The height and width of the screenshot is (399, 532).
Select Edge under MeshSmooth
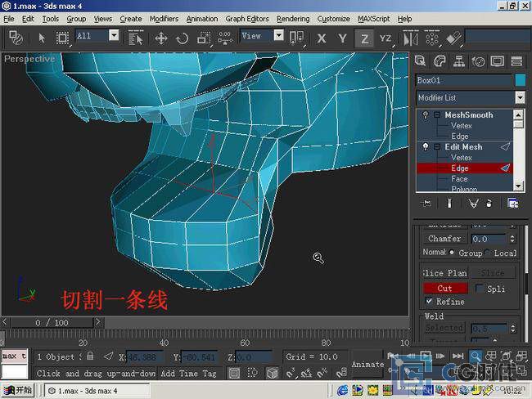coord(460,137)
